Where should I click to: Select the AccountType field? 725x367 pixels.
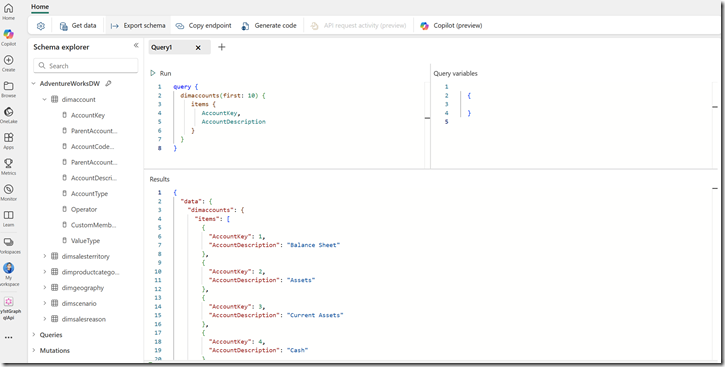[89, 194]
